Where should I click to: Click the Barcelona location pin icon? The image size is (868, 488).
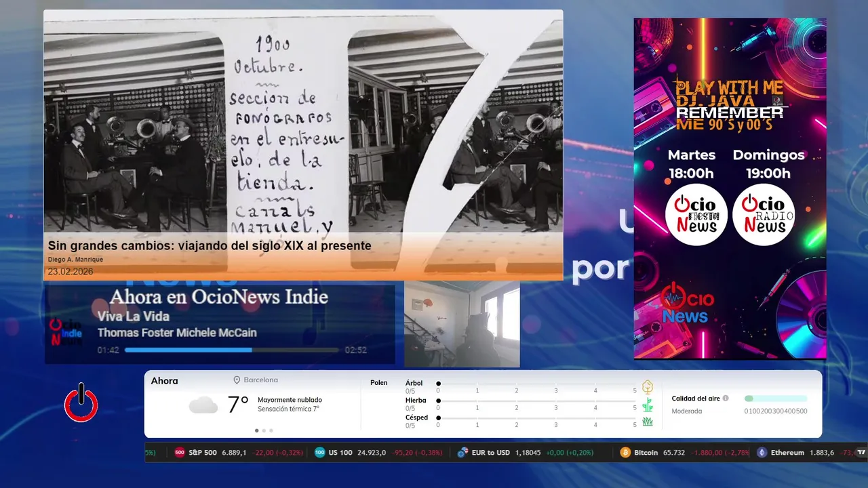[x=237, y=380]
